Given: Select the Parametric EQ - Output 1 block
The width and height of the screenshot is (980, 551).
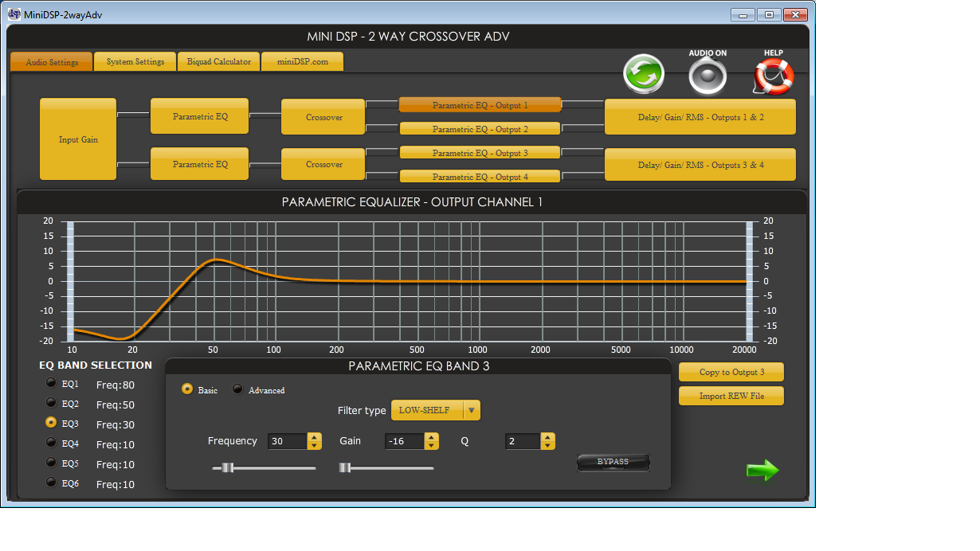Looking at the screenshot, I should [480, 105].
